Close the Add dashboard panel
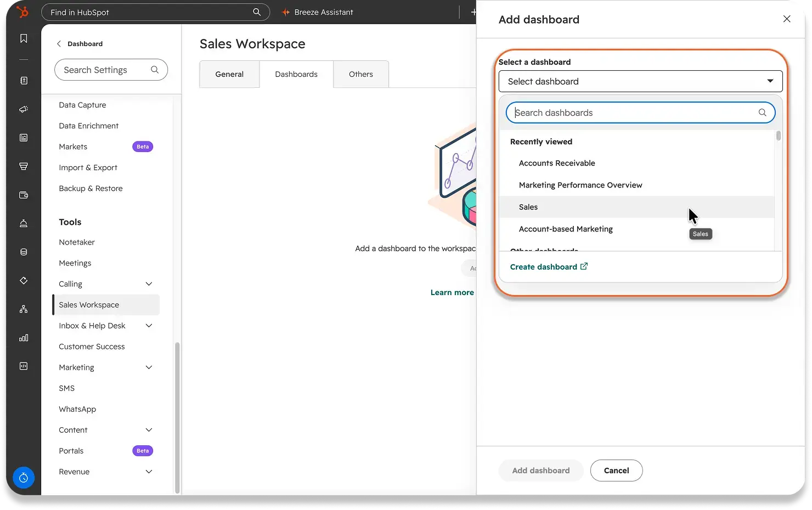The width and height of the screenshot is (812, 510). pos(787,19)
